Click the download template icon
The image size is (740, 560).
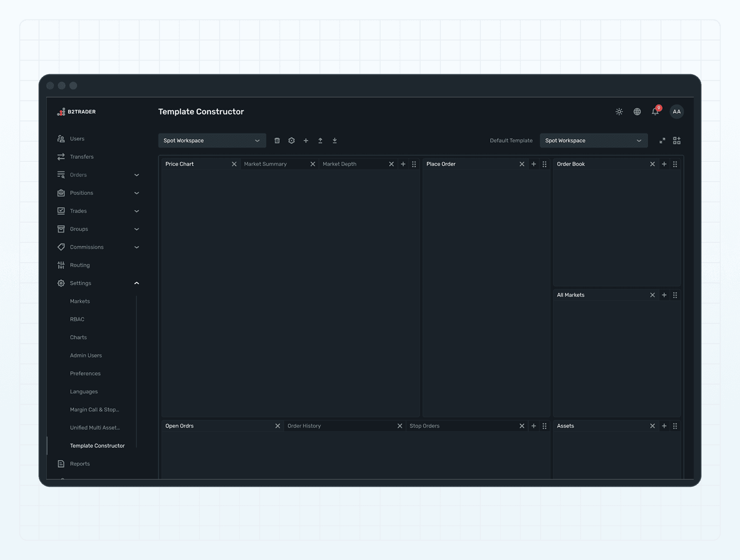(335, 141)
